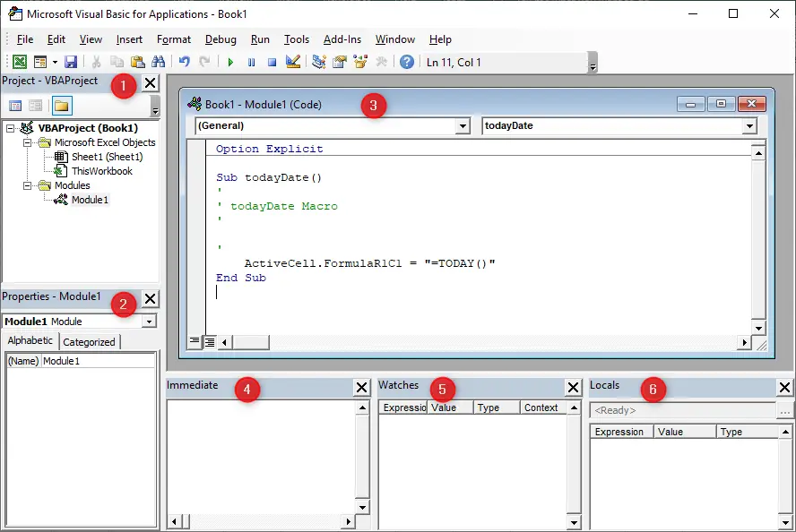This screenshot has height=532, width=796.
Task: Click code window vertical scrollbar down arrow
Action: (x=758, y=328)
